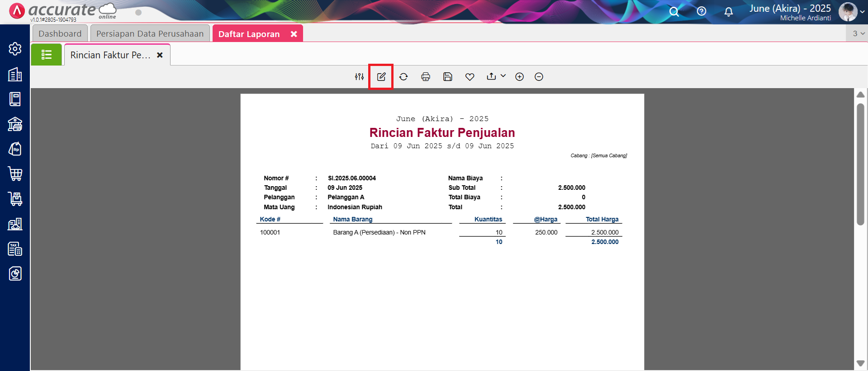Click the edit report pencil icon
The image size is (868, 371).
click(381, 77)
